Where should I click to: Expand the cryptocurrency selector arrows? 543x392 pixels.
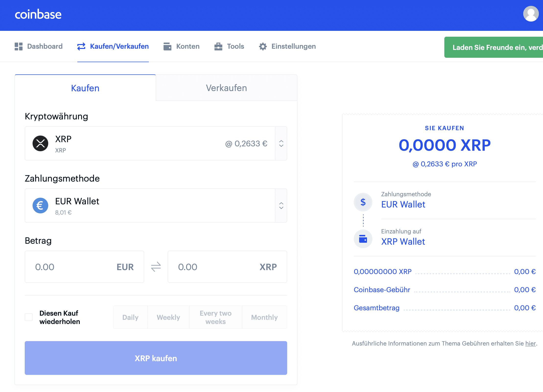click(x=281, y=143)
